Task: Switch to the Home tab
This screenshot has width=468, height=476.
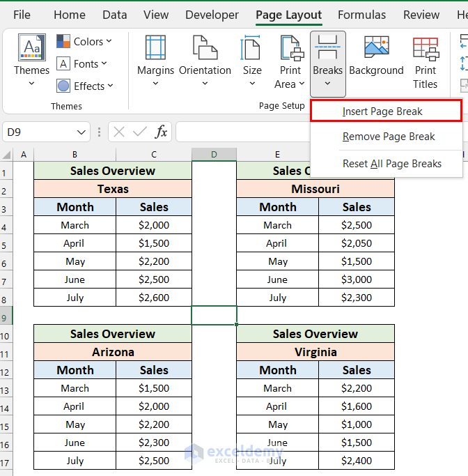Action: point(70,15)
